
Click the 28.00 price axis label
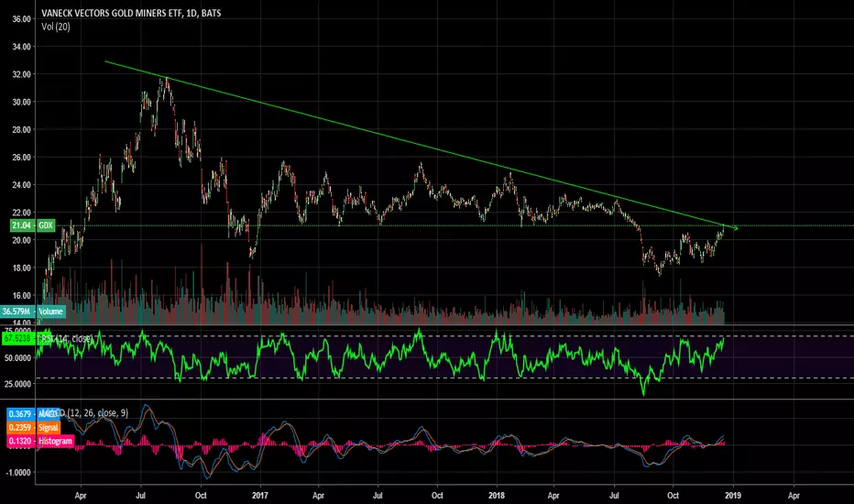click(21, 130)
